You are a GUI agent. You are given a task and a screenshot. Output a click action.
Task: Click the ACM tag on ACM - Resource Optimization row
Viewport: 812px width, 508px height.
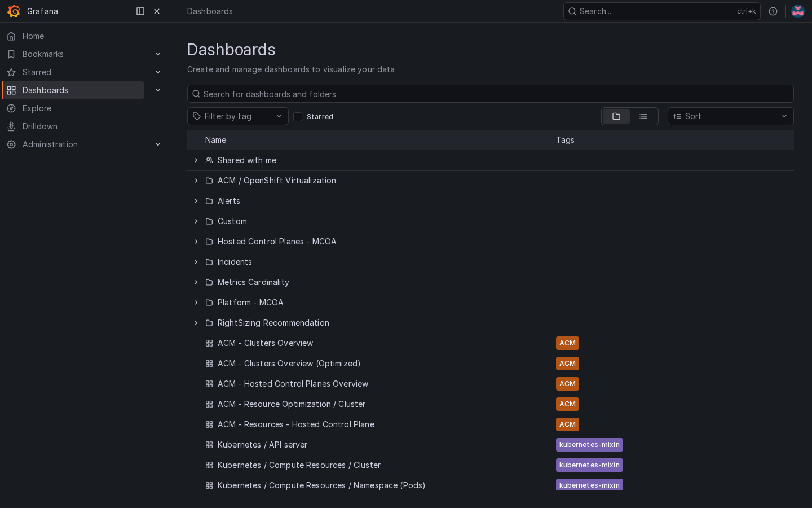567,404
